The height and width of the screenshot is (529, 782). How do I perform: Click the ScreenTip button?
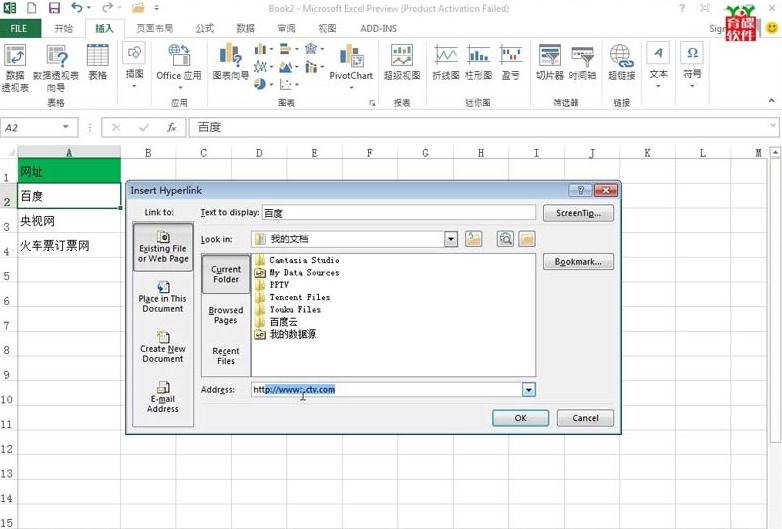pyautogui.click(x=579, y=213)
